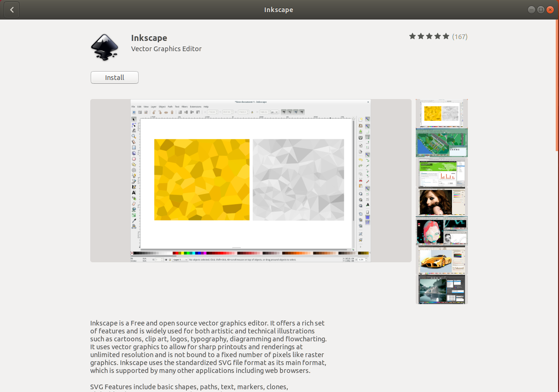559x392 pixels.
Task: Click the Install button
Action: (x=114, y=78)
